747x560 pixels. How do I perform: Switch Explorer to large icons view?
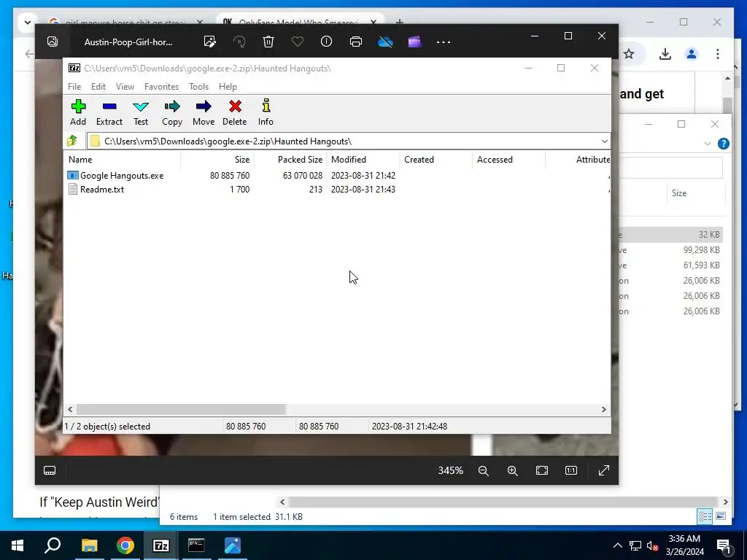(720, 516)
